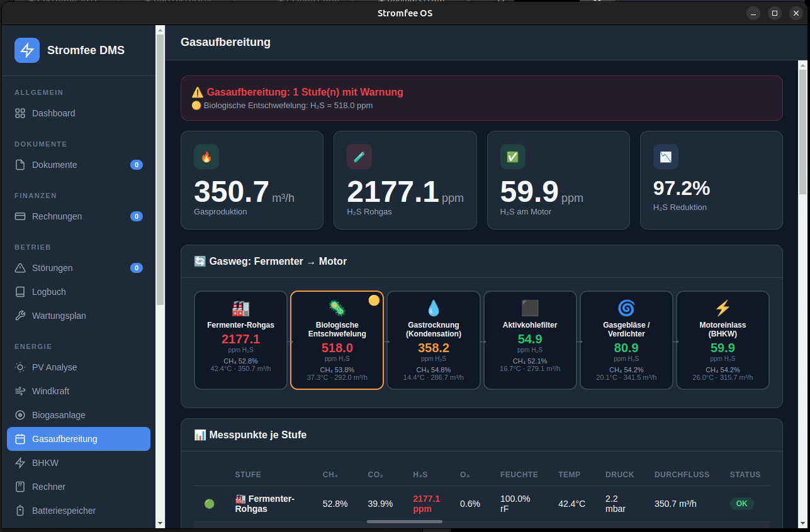The width and height of the screenshot is (810, 532).
Task: Click the Stromfee DMS lightning logo
Action: pos(27,50)
